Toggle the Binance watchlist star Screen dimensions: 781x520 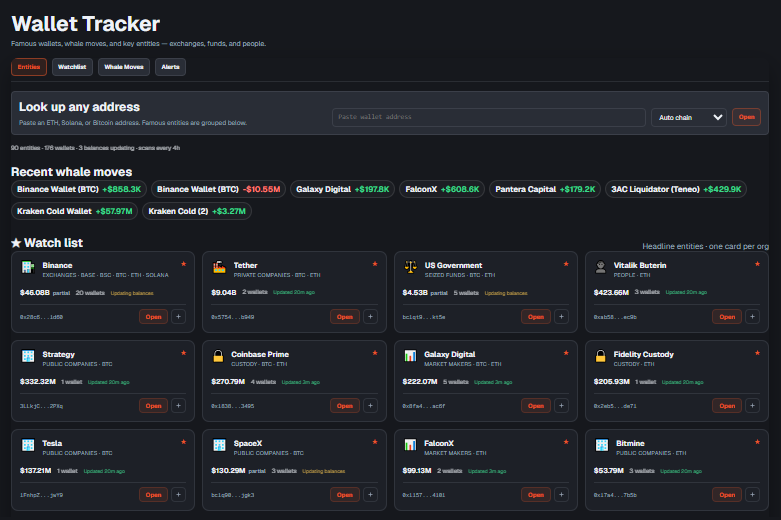coord(183,264)
